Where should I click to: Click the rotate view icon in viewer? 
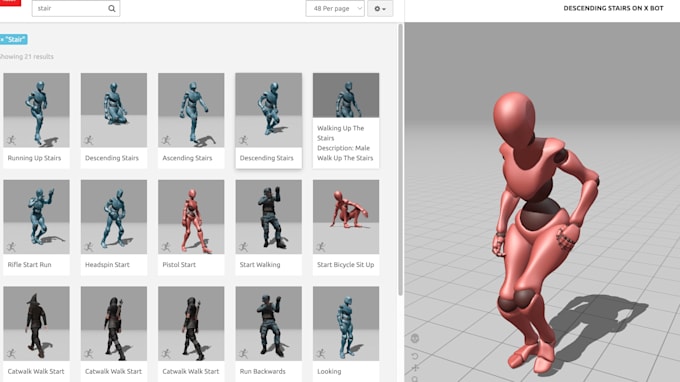point(415,356)
